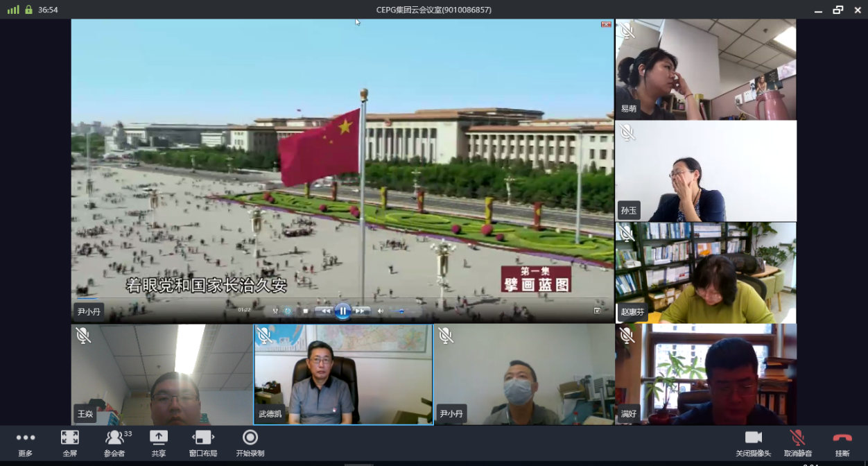Select 赵惠芬 participant video tile
This screenshot has height=466, width=868.
(x=705, y=273)
